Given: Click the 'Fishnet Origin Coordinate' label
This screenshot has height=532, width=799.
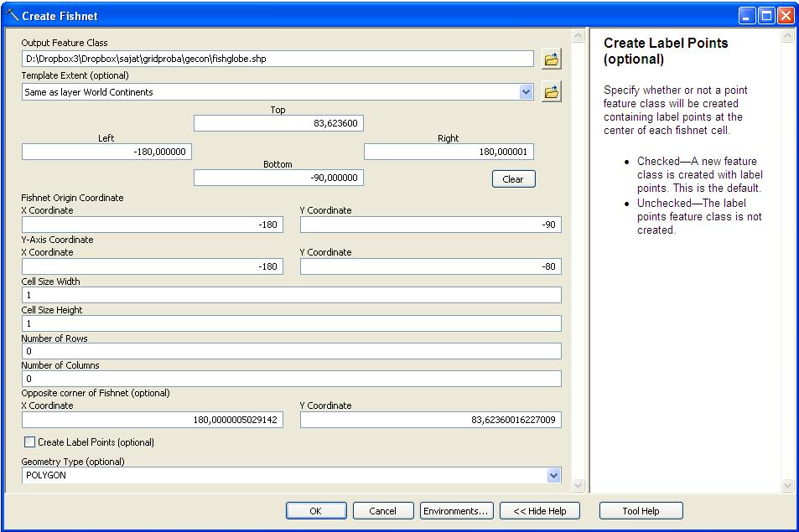Looking at the screenshot, I should pos(72,198).
